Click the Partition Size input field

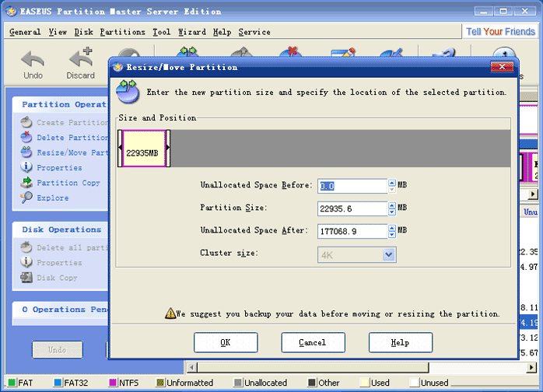click(352, 208)
